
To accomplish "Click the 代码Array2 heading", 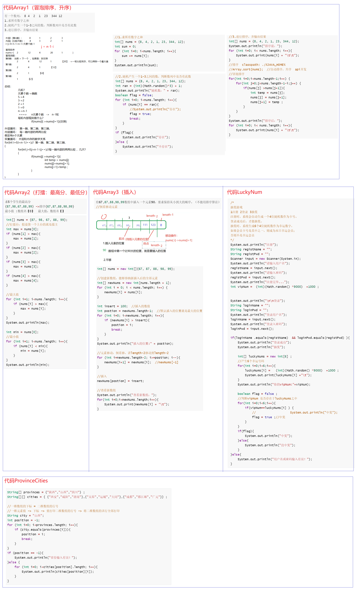I will tap(46, 192).
